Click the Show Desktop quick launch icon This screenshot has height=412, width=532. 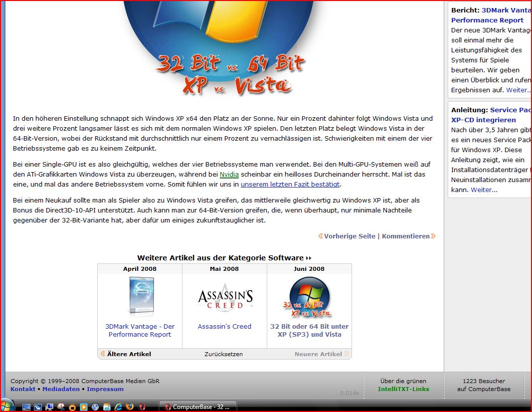(x=26, y=407)
